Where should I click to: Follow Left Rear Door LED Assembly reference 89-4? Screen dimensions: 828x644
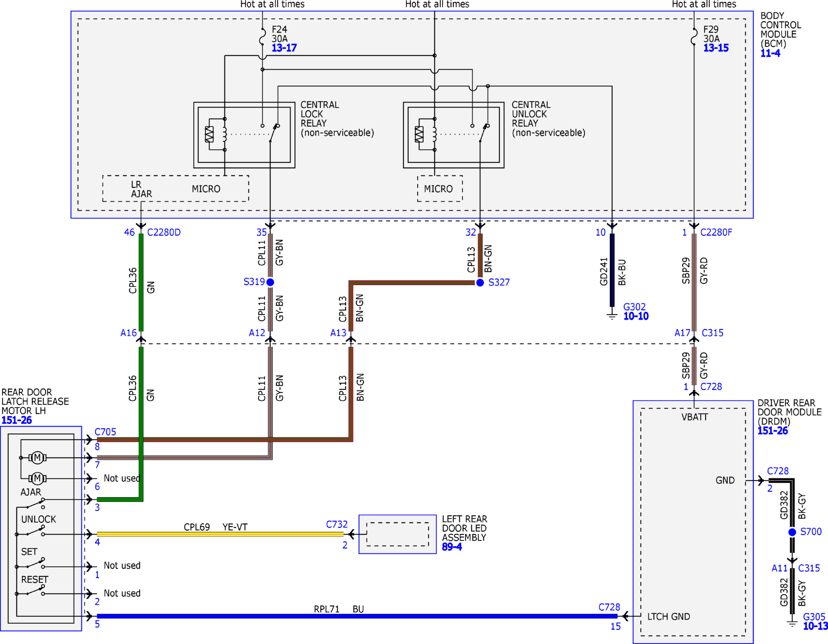pyautogui.click(x=452, y=547)
